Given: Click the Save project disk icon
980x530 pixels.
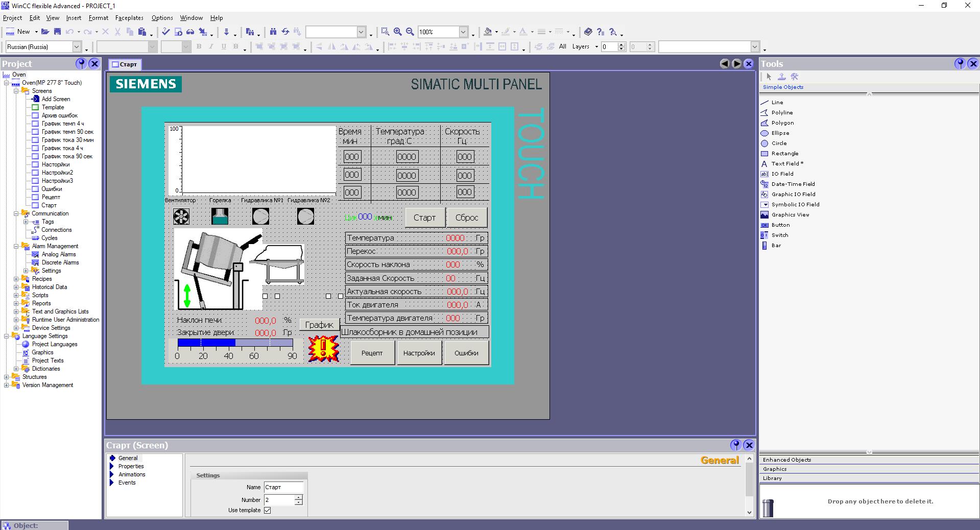Looking at the screenshot, I should pyautogui.click(x=57, y=32).
